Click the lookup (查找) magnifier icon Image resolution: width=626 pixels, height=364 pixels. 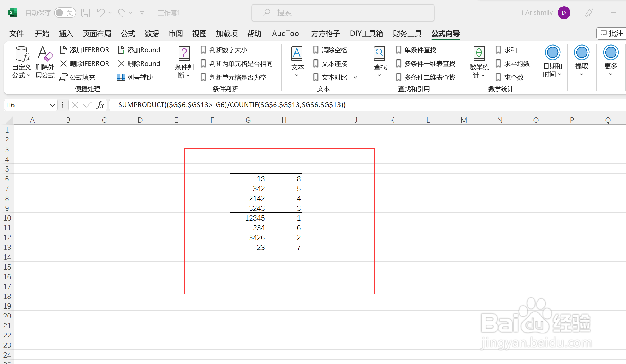tap(379, 53)
